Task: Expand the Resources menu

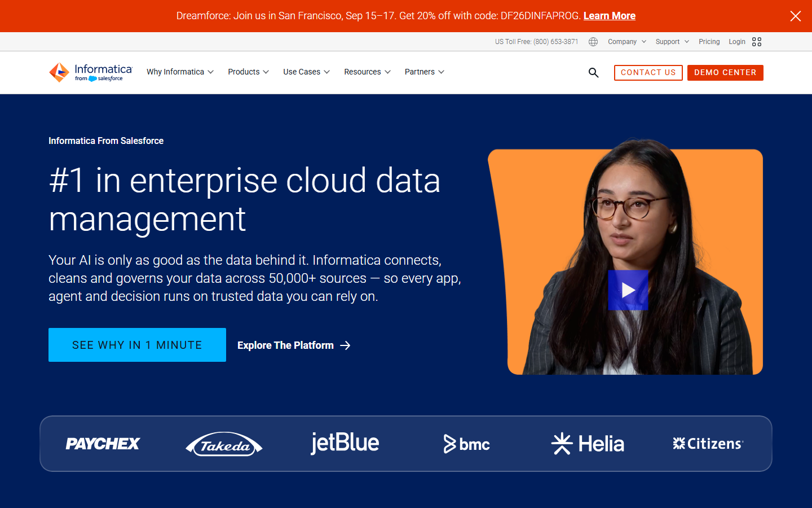Action: (x=367, y=72)
